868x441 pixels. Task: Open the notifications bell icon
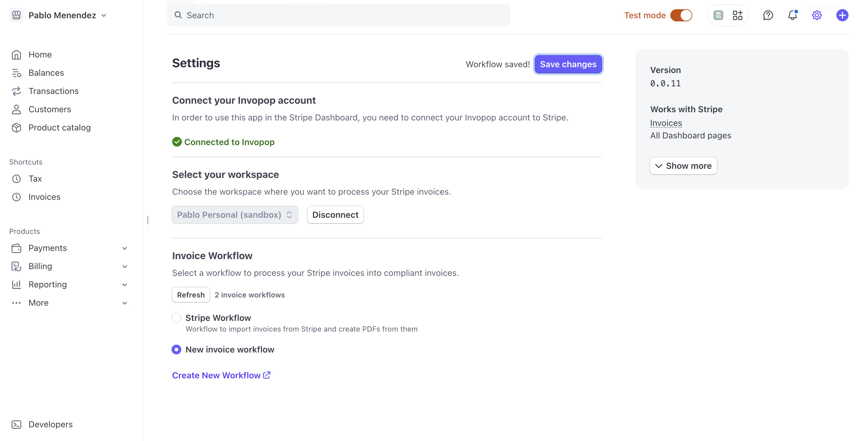(x=792, y=15)
